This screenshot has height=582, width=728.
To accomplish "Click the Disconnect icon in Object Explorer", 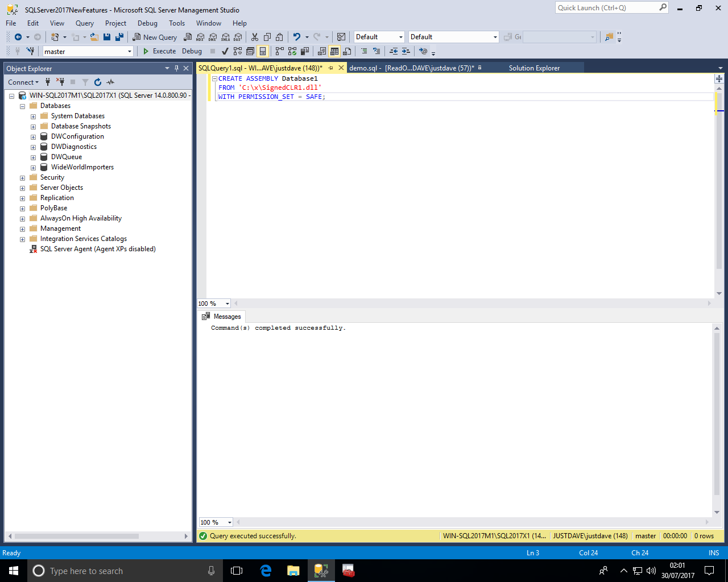I will pyautogui.click(x=60, y=82).
